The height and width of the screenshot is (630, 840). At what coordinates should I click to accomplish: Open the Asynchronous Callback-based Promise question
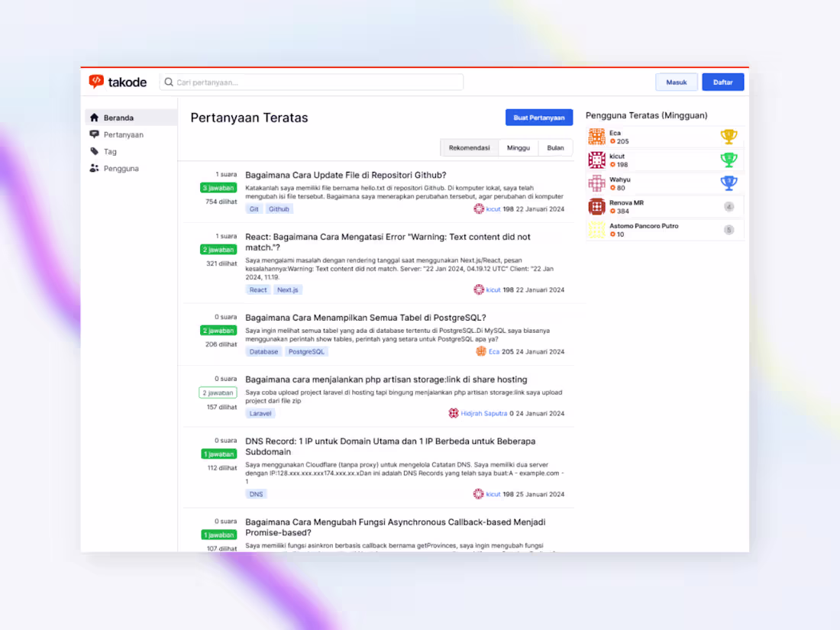[396, 527]
